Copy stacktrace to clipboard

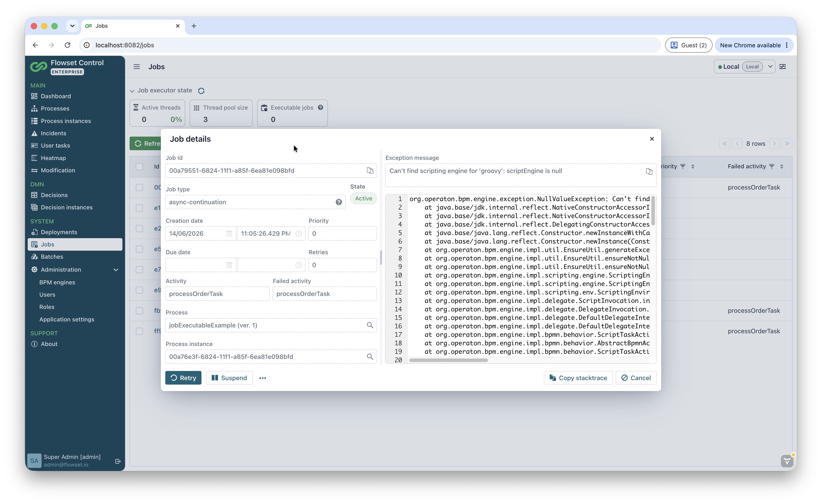[x=578, y=378]
